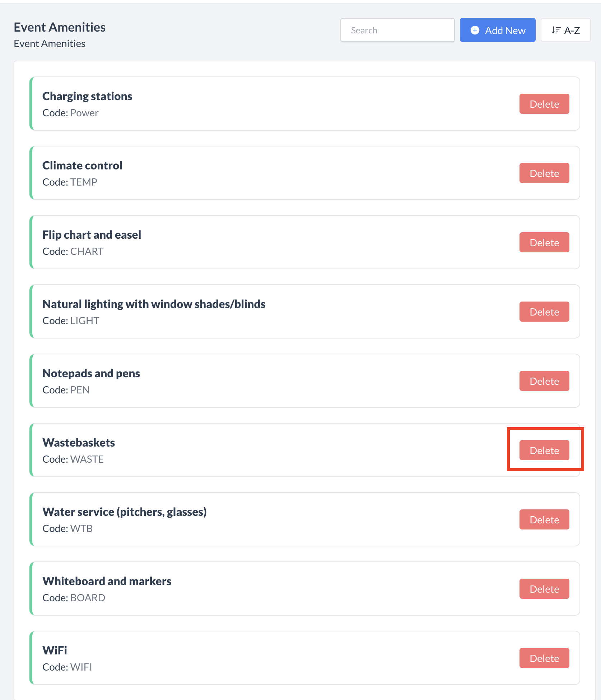Select the WiFi item title
This screenshot has height=700, width=601.
click(x=55, y=650)
